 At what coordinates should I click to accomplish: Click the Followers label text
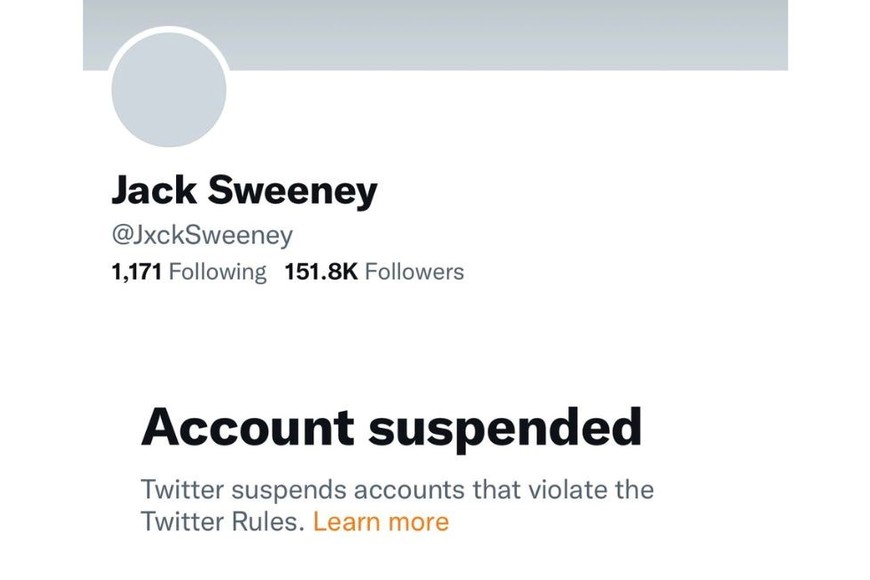tap(414, 272)
